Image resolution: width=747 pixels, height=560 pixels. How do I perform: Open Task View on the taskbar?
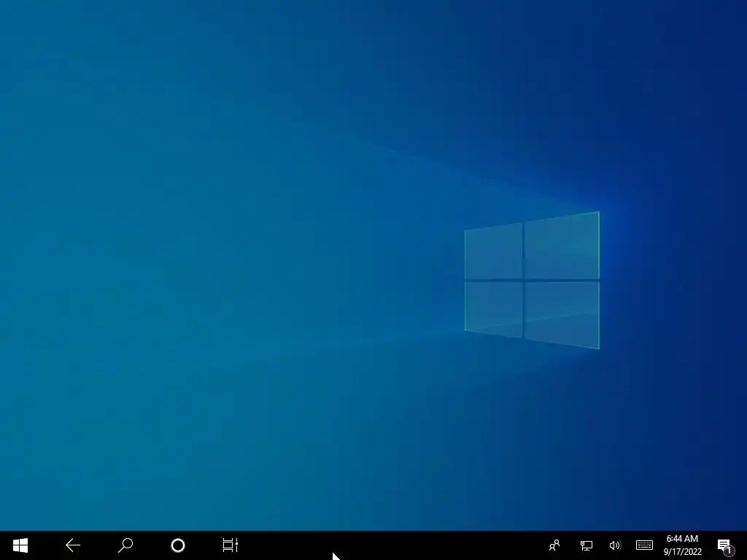(x=231, y=545)
